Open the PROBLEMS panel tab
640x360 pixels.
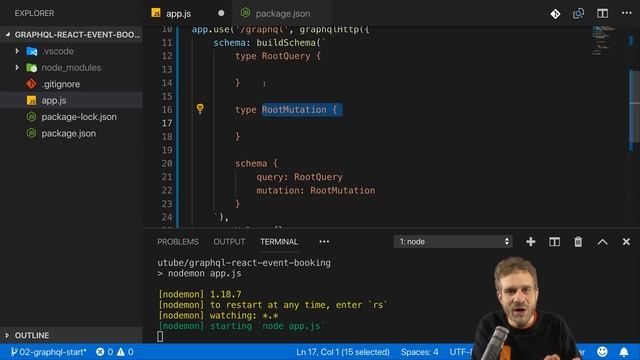tap(178, 242)
